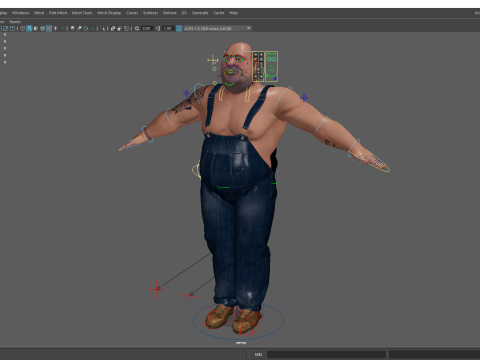Toggle X-ray display icon

coord(113,28)
